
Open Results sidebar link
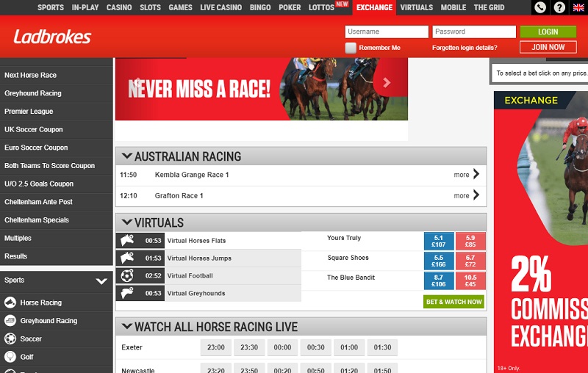pyautogui.click(x=15, y=256)
